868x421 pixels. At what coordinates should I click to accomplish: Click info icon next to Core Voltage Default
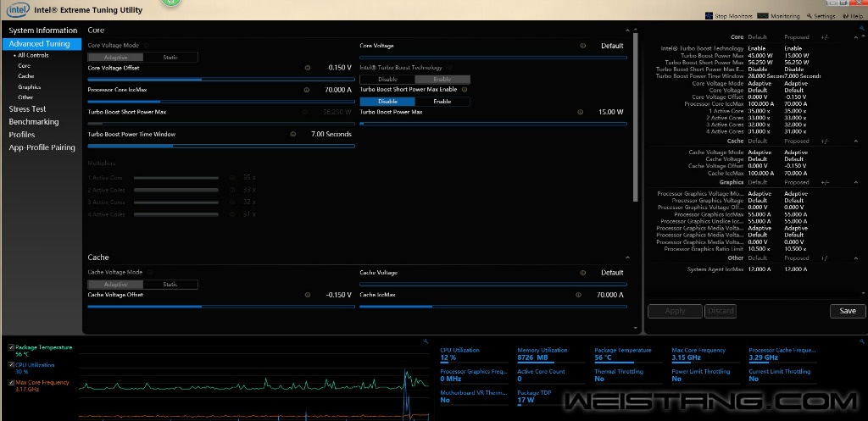click(x=583, y=46)
